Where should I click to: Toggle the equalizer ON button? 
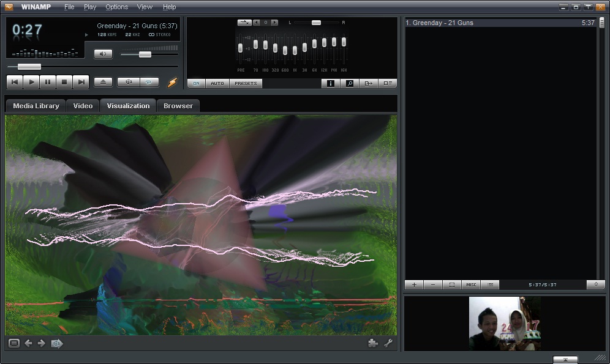195,83
